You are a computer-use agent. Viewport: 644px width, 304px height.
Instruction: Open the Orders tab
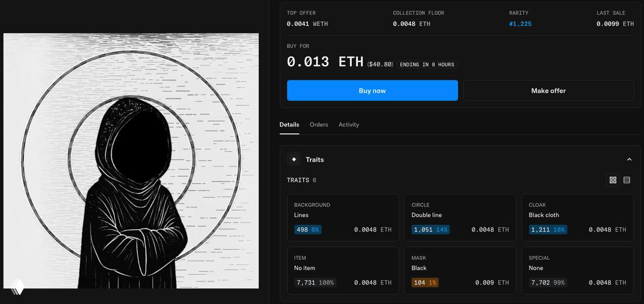[x=319, y=124]
